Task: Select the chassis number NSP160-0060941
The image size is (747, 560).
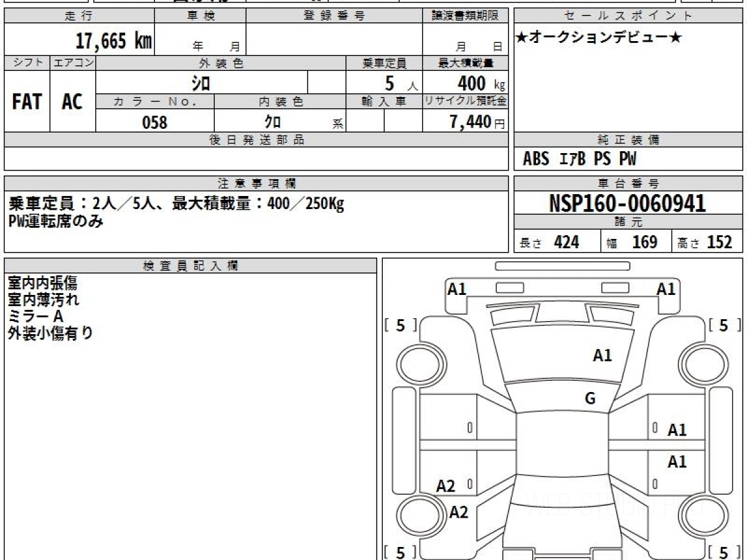Action: tap(627, 203)
